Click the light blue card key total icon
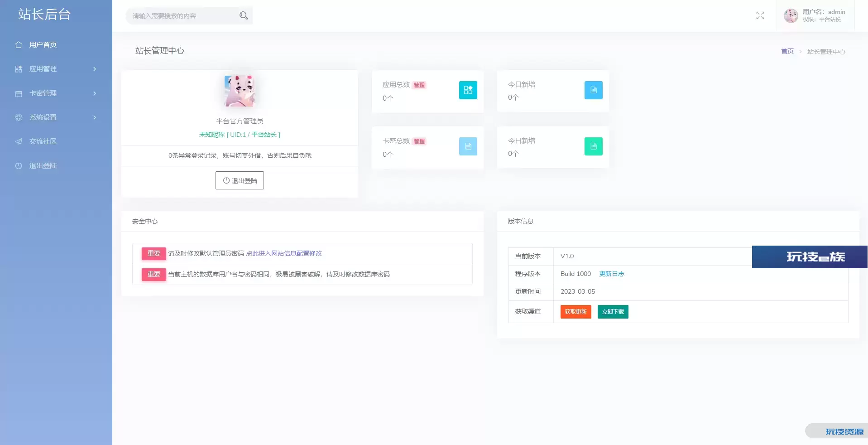This screenshot has height=445, width=868. click(x=468, y=146)
